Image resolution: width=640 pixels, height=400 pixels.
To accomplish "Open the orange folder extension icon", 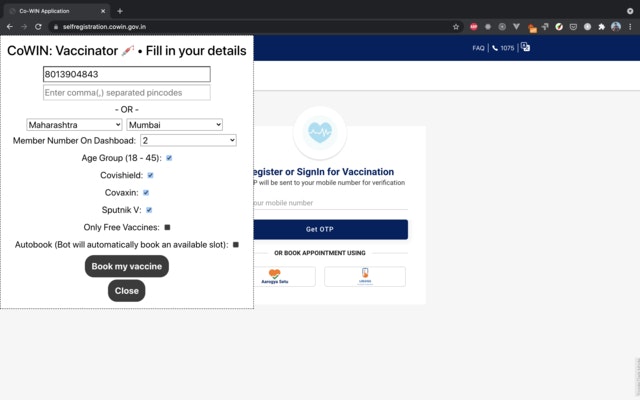I will point(532,28).
